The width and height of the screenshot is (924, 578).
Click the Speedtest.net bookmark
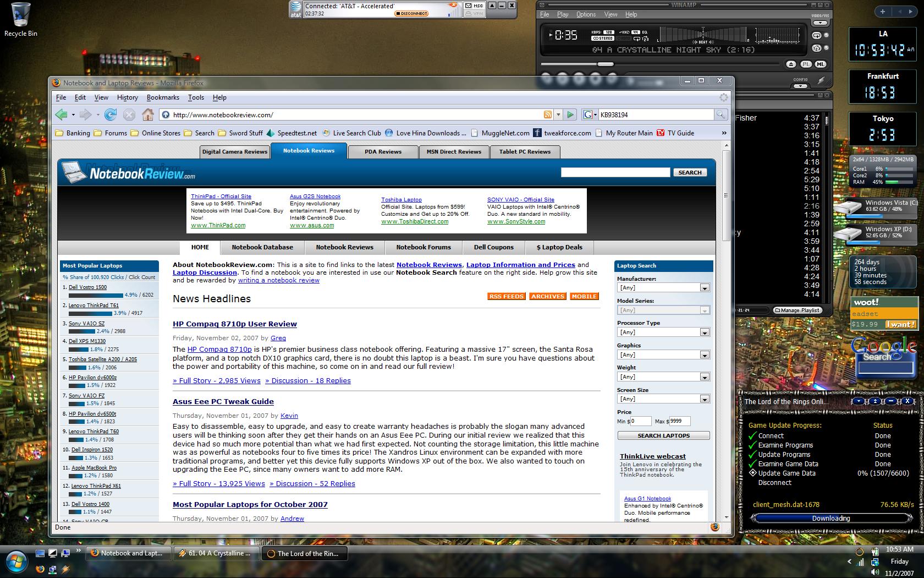click(292, 133)
